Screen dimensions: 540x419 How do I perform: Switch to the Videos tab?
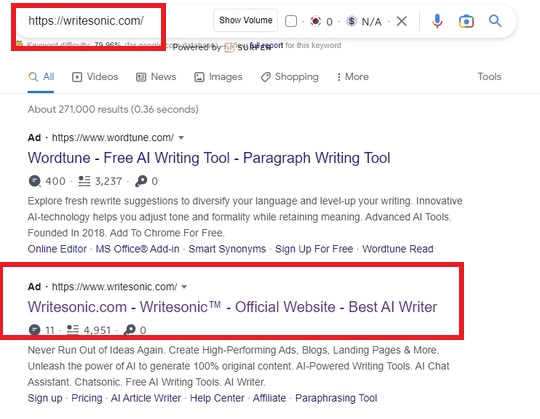(95, 77)
